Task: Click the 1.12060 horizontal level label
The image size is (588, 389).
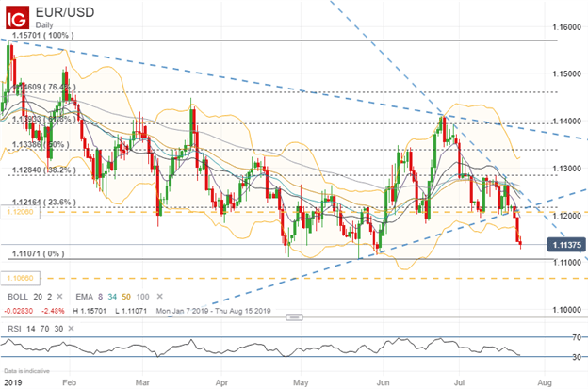Action: point(20,212)
